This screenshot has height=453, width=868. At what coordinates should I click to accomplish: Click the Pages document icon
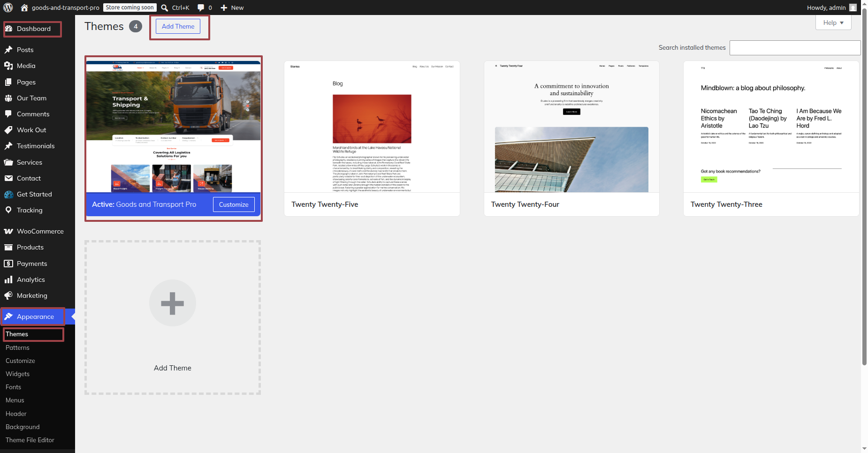8,82
